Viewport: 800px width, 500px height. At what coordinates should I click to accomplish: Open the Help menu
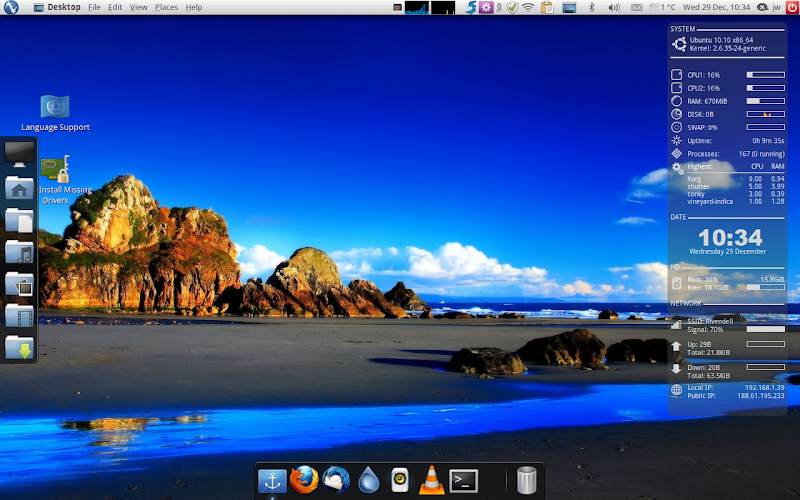coord(194,7)
